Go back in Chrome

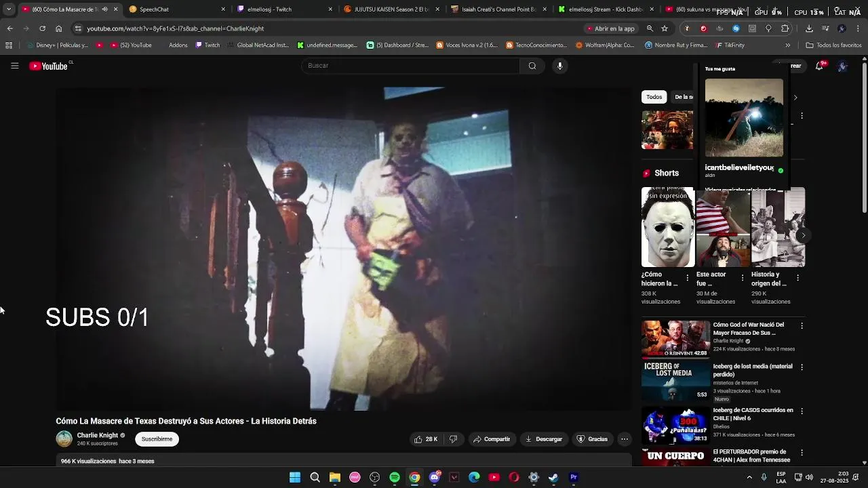(x=9, y=28)
